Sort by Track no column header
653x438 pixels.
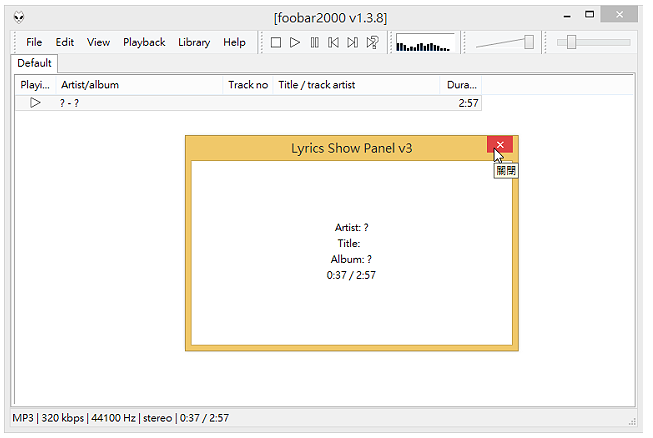(x=248, y=85)
